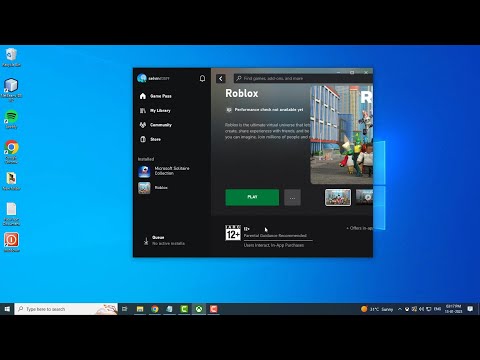480x360 pixels.
Task: Go back with the arrow button
Action: pos(221,79)
